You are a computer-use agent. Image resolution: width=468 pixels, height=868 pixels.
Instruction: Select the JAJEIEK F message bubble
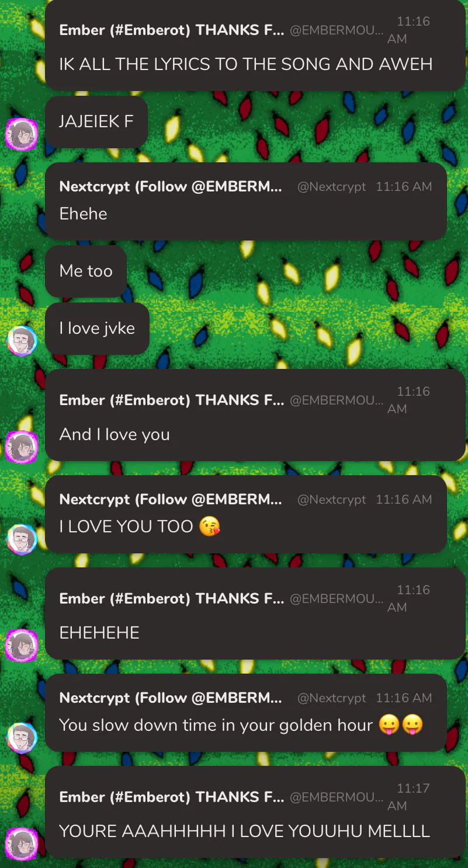96,121
